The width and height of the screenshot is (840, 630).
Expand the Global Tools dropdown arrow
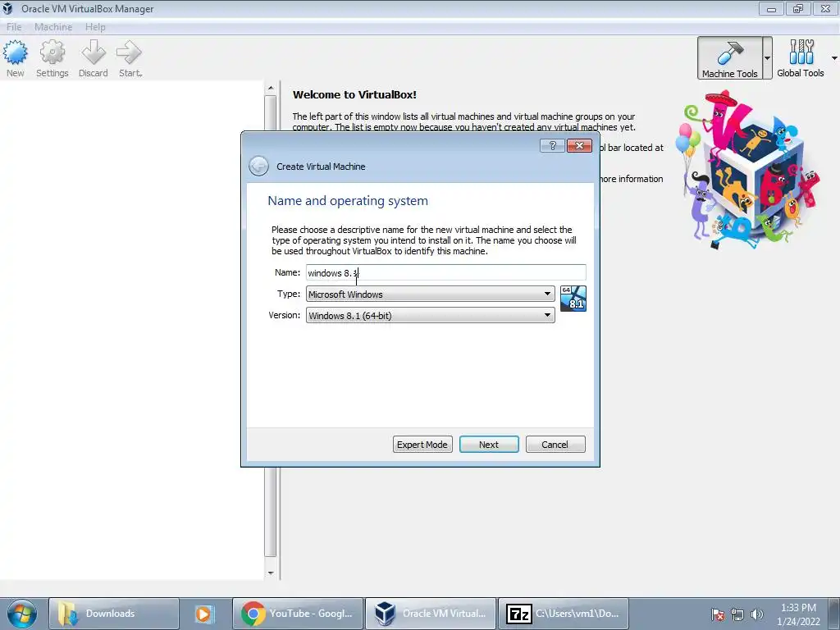click(x=834, y=58)
